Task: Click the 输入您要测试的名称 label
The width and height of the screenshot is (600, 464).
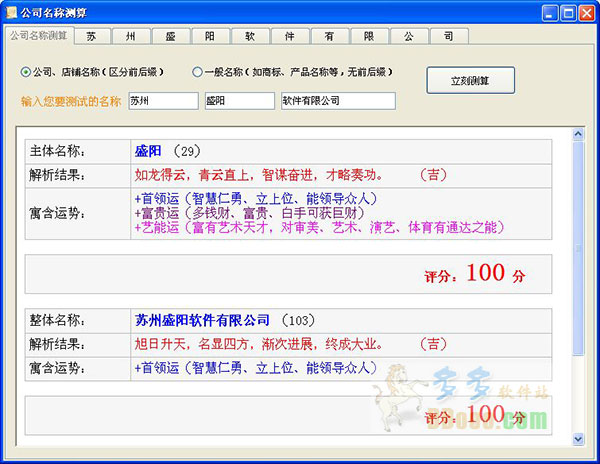Action: (x=71, y=101)
